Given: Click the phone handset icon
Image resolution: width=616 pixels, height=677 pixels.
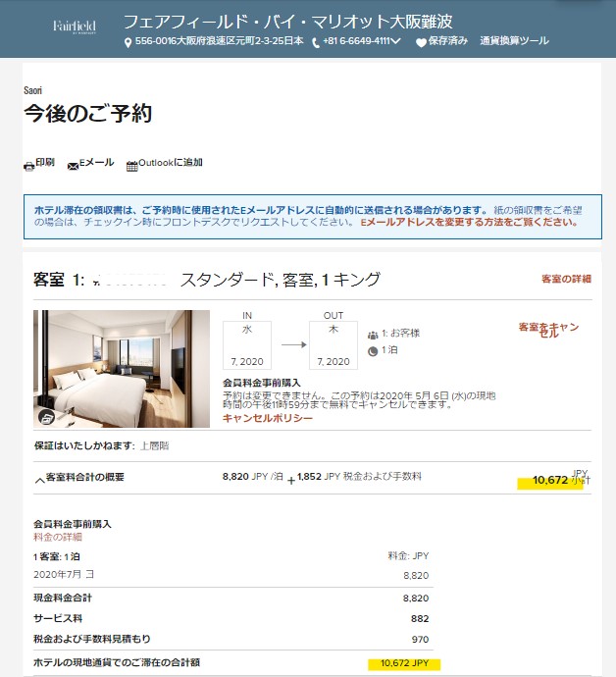Looking at the screenshot, I should coord(316,43).
